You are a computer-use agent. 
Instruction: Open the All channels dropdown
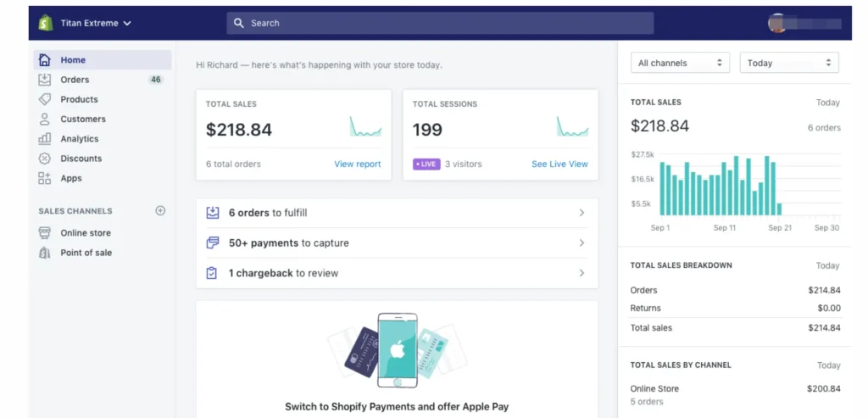[x=681, y=63]
